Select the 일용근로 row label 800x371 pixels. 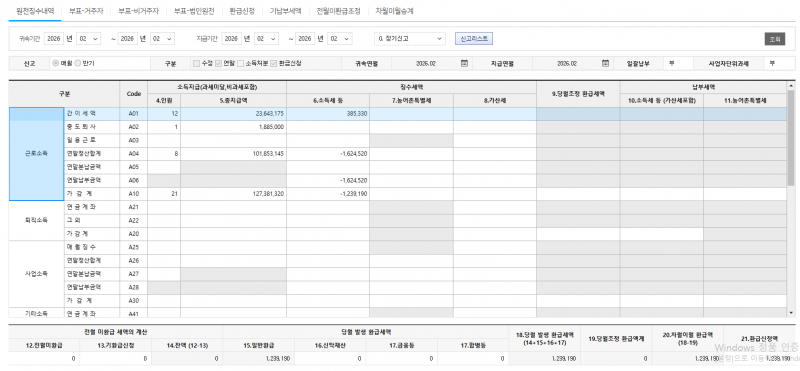point(91,140)
